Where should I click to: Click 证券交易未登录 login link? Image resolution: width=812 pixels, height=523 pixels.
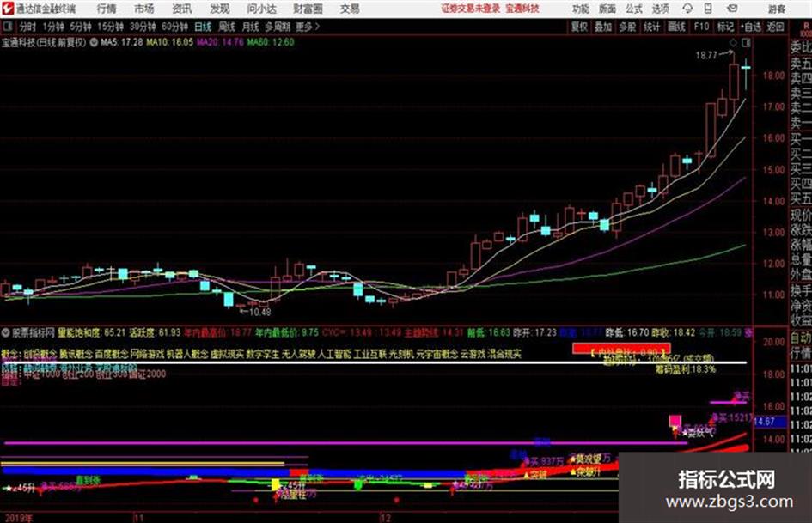[x=471, y=9]
